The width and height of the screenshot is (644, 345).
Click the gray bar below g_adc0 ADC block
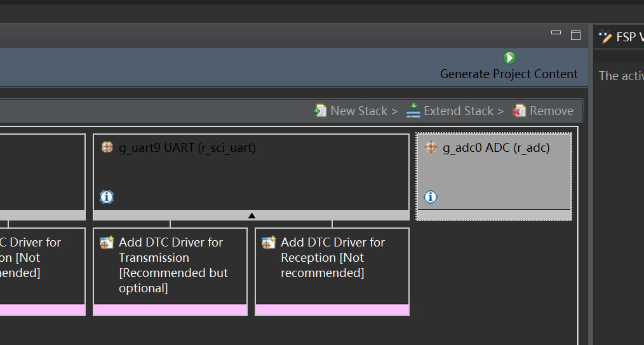click(x=494, y=215)
